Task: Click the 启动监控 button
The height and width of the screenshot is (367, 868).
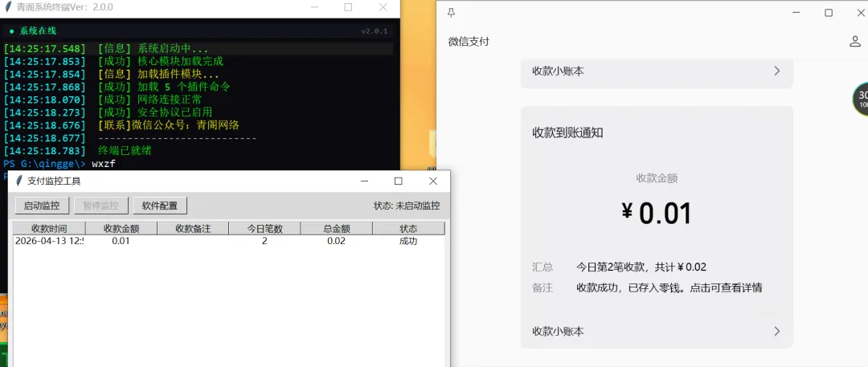Action: point(42,206)
